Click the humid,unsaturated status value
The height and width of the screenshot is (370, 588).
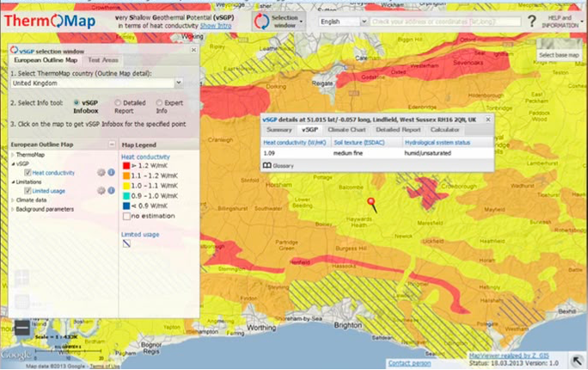427,153
